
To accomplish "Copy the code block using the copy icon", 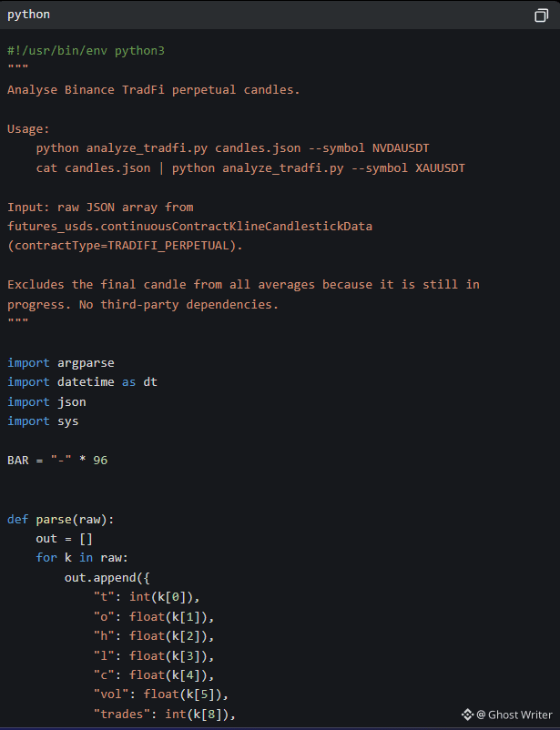I will (x=541, y=15).
